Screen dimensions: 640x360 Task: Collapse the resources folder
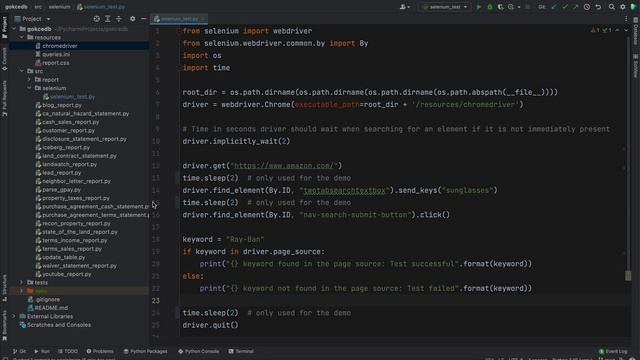[22, 37]
